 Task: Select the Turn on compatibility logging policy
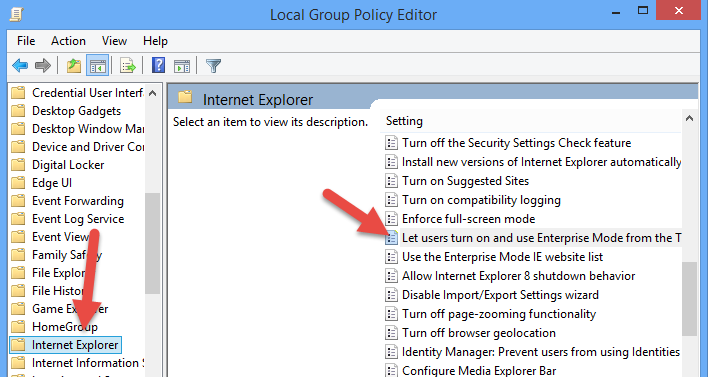pyautogui.click(x=481, y=200)
